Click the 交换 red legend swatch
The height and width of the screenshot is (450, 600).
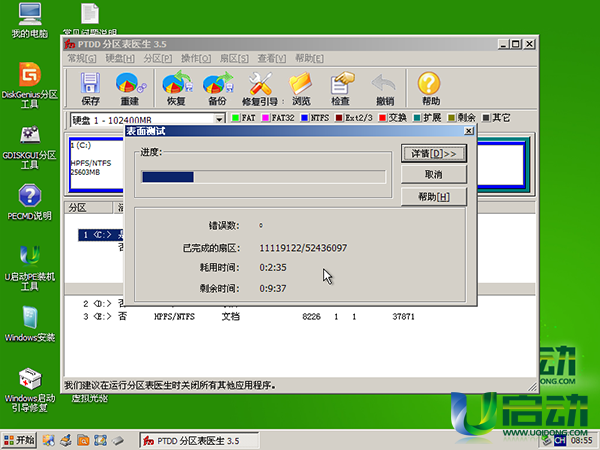(382, 117)
